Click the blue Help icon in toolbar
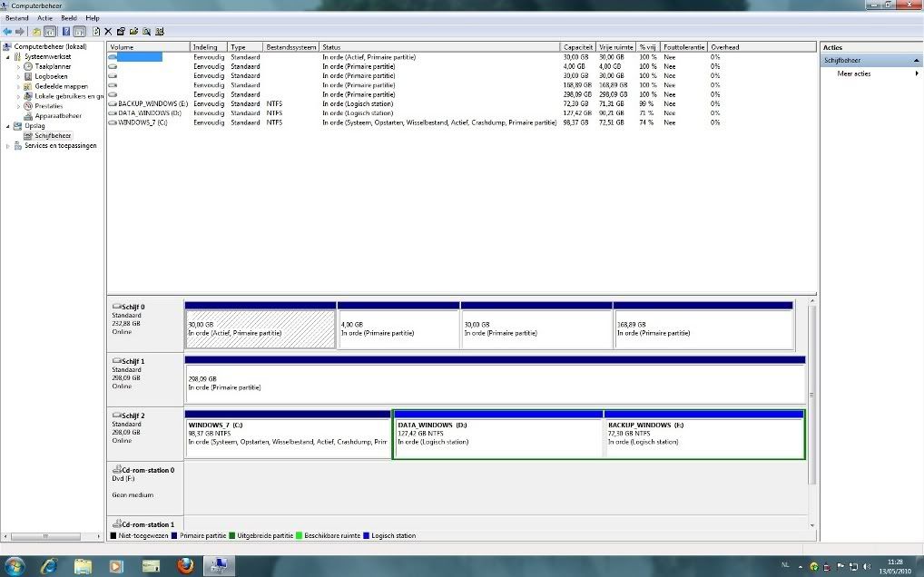This screenshot has height=577, width=924. [66, 32]
